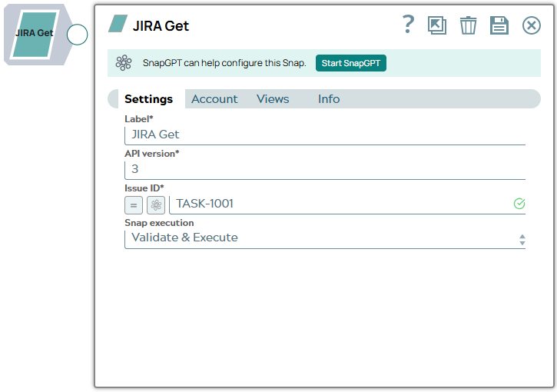Close the JIRA Get settings dialog
The image size is (557, 392).
[x=532, y=25]
